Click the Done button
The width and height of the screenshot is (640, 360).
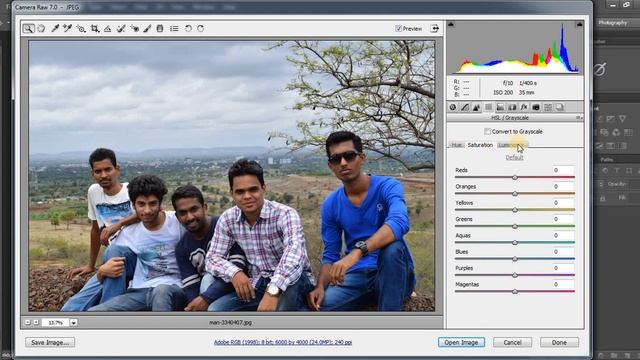click(559, 342)
